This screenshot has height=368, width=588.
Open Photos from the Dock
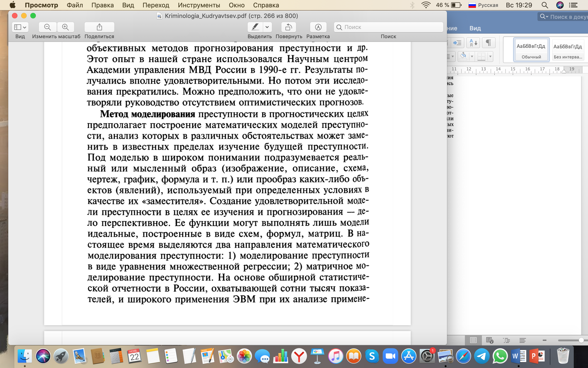[244, 356]
